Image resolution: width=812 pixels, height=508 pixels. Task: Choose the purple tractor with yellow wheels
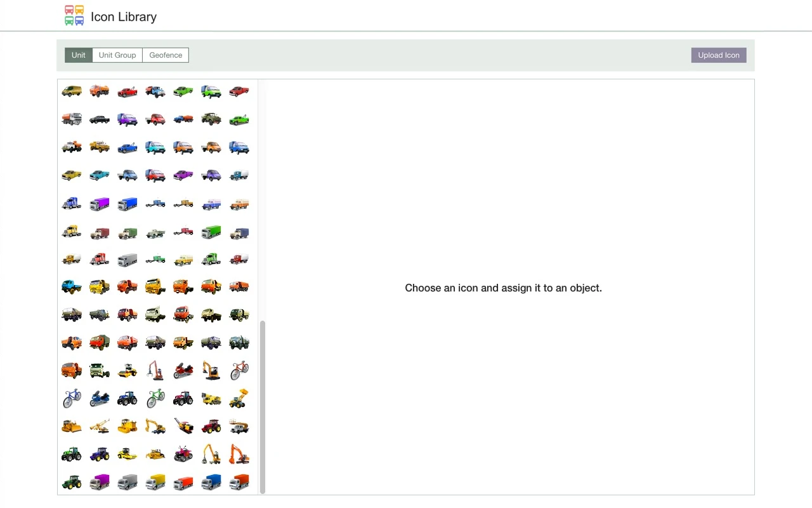(x=100, y=454)
